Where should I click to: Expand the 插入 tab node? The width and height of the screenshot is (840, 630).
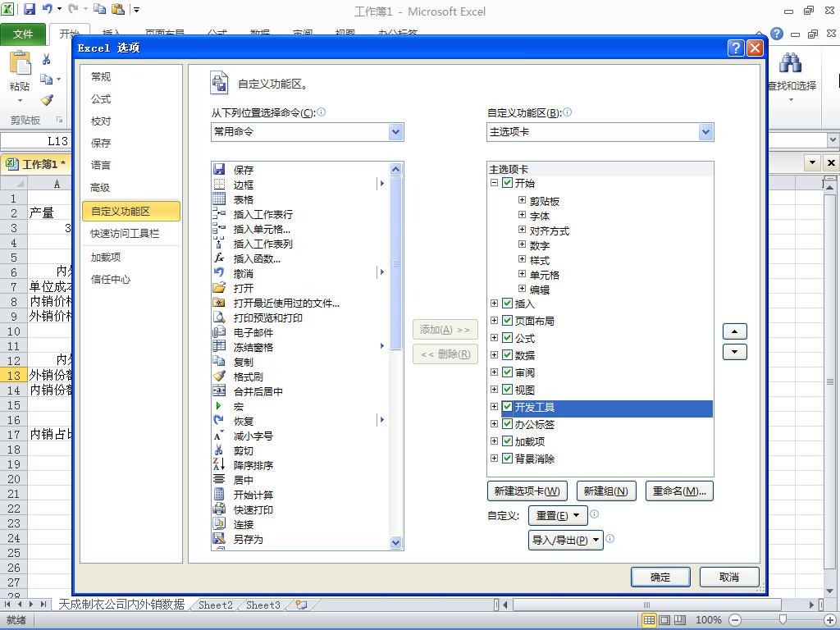tap(494, 304)
